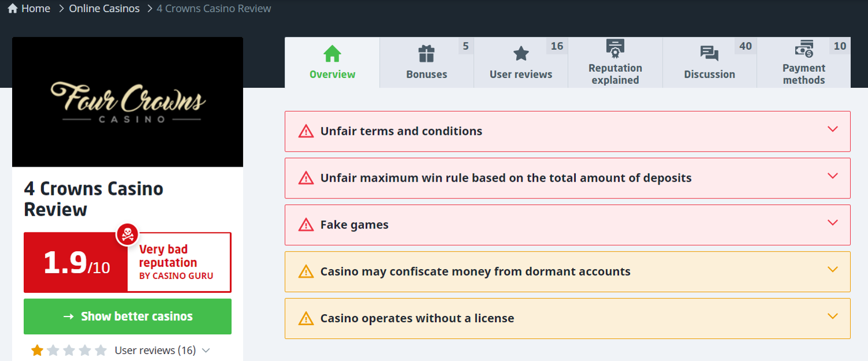Click the green house Overview icon

332,54
